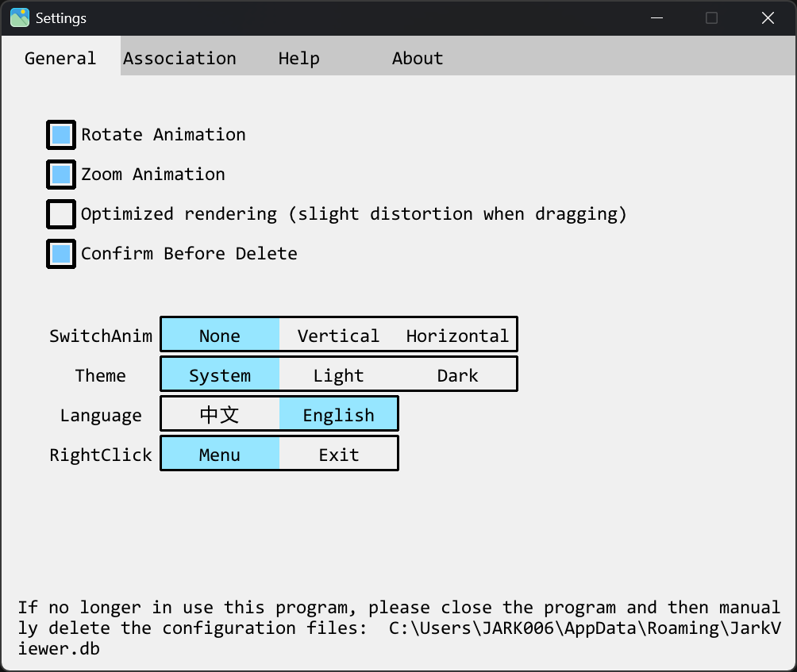The height and width of the screenshot is (672, 797).
Task: Switch Theme to Dark
Action: click(x=456, y=374)
